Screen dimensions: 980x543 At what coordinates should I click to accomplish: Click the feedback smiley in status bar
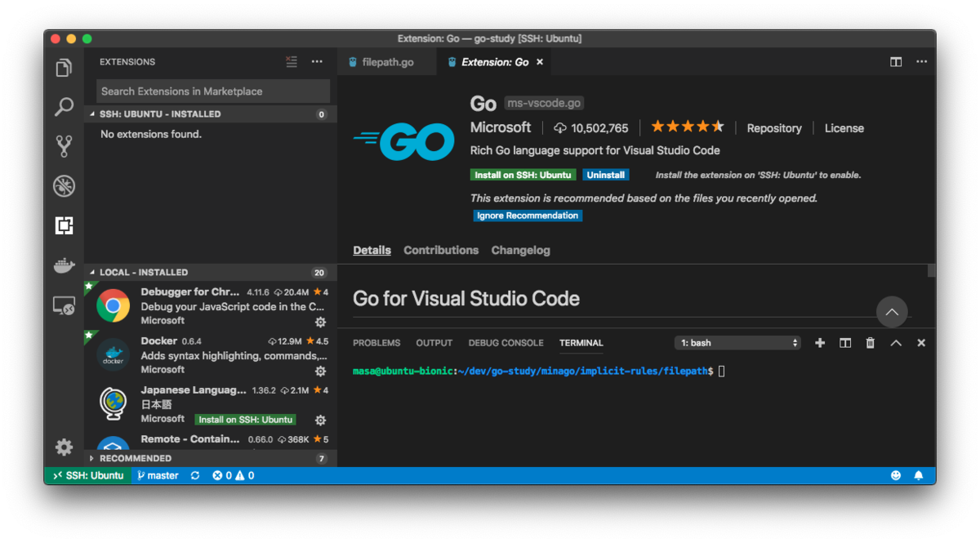point(896,475)
